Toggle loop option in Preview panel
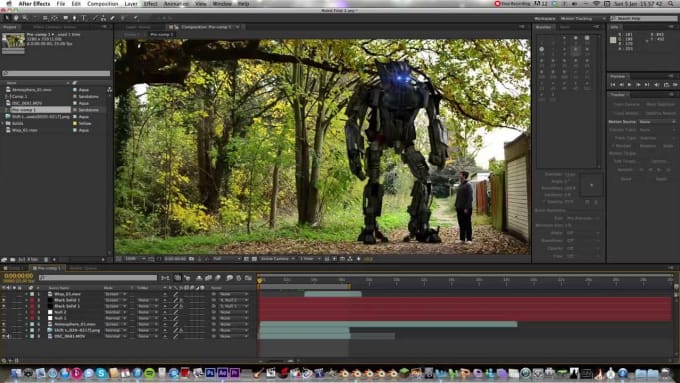The image size is (680, 383). click(x=667, y=85)
